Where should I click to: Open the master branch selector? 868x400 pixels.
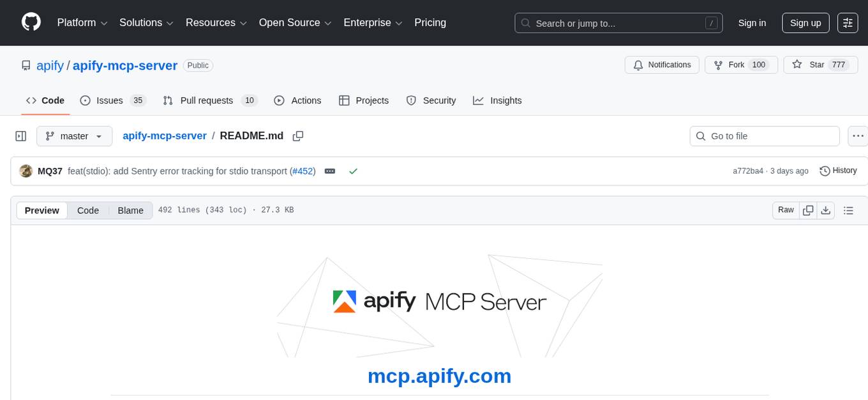coord(74,135)
